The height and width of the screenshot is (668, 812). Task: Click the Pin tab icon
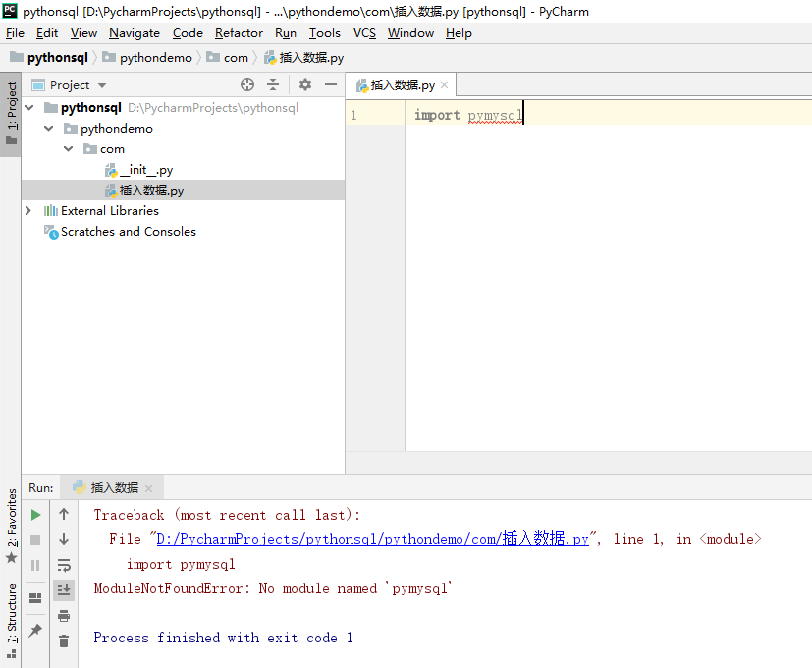click(x=35, y=630)
